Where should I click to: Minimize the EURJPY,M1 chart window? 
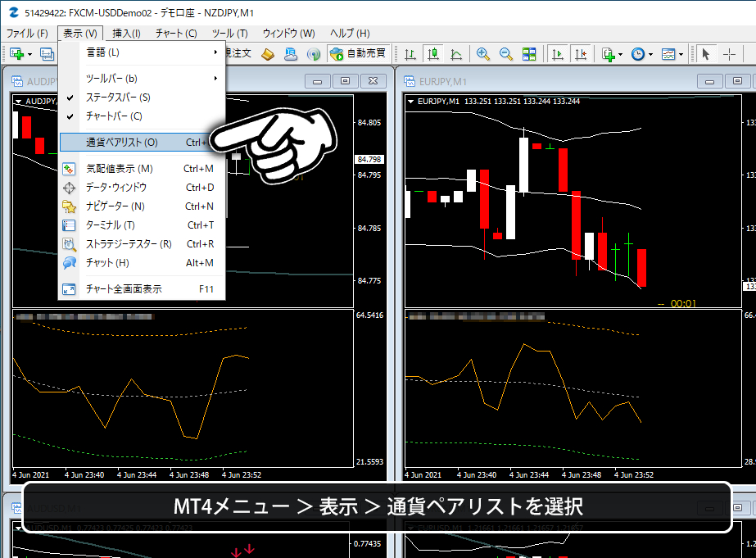point(709,81)
